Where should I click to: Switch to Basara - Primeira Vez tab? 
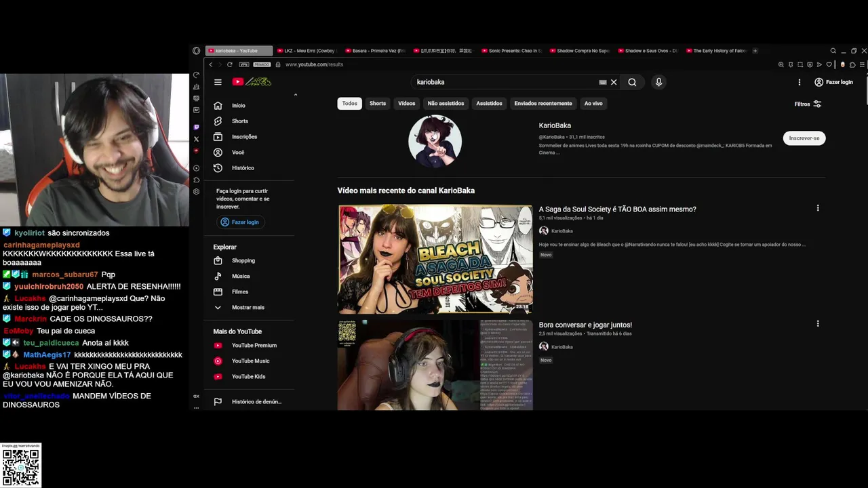click(375, 51)
